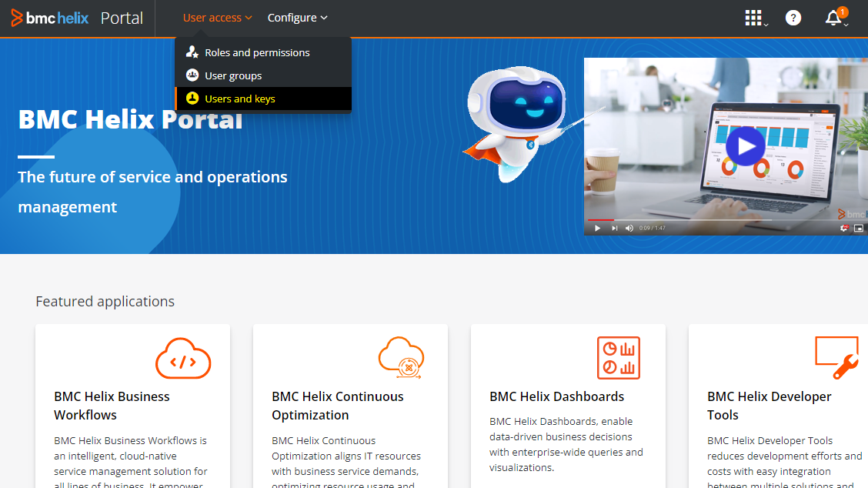Viewport: 868px width, 488px height.
Task: Click the video progress bar
Action: pos(726,220)
